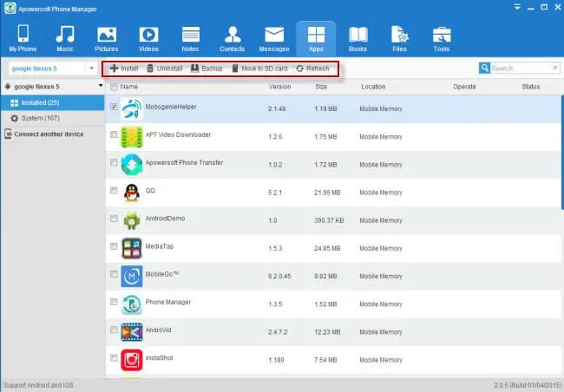This screenshot has height=392, width=564.
Task: Click the AndroVid app icon
Action: click(132, 332)
